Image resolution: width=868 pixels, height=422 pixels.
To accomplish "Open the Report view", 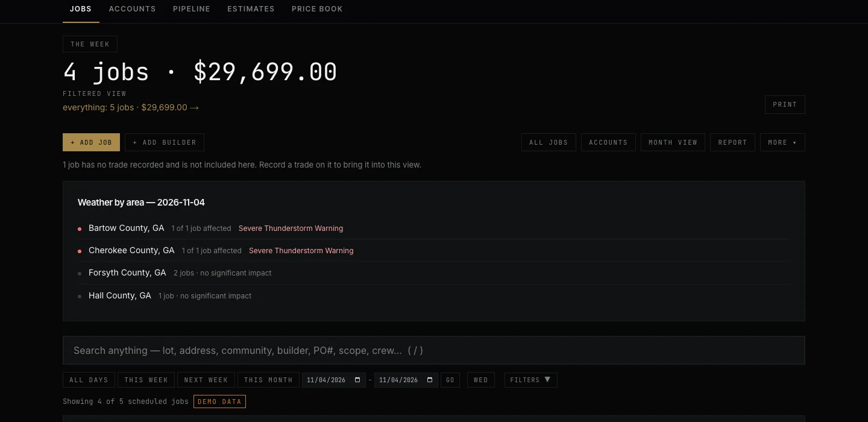I will click(732, 142).
